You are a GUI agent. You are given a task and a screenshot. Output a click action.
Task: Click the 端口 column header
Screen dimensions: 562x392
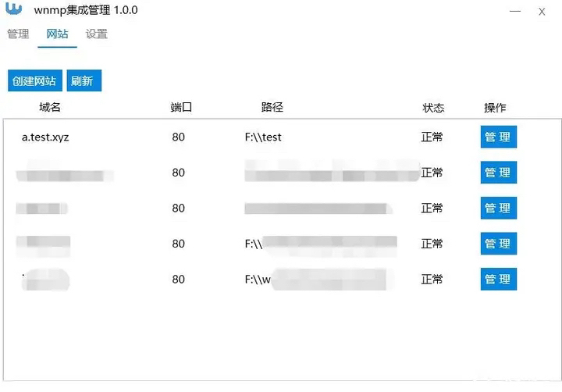[x=181, y=107]
